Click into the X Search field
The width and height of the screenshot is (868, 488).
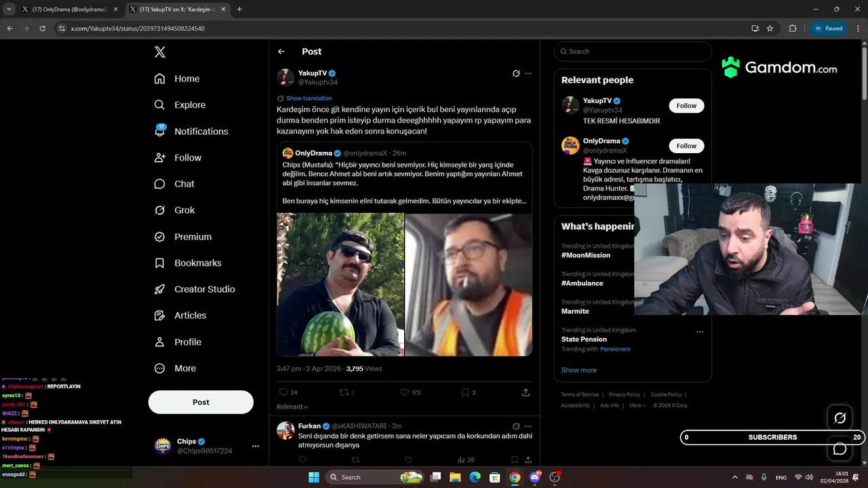pos(633,52)
